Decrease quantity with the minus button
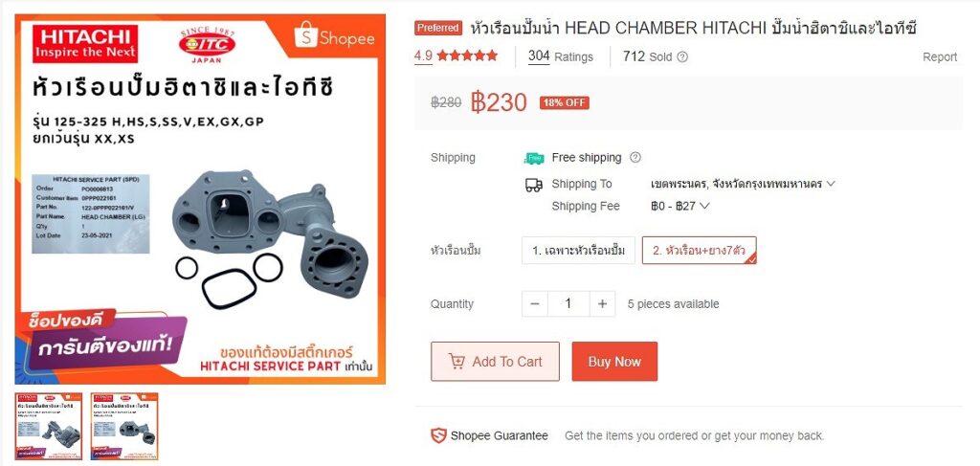980x466 pixels. coord(534,303)
